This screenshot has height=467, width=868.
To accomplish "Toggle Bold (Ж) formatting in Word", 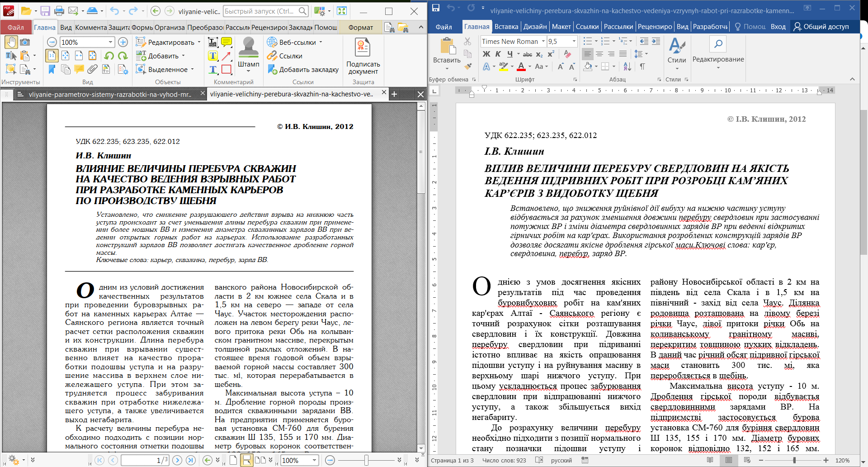I will pyautogui.click(x=486, y=54).
